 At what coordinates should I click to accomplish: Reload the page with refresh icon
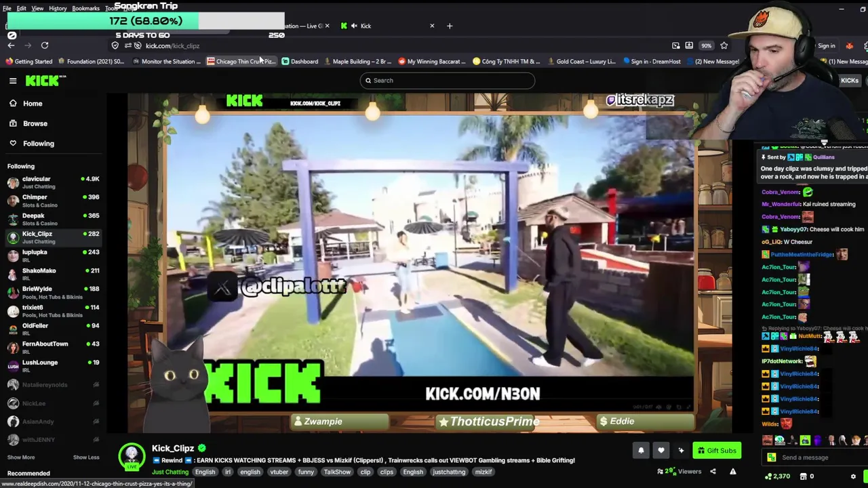pyautogui.click(x=45, y=45)
